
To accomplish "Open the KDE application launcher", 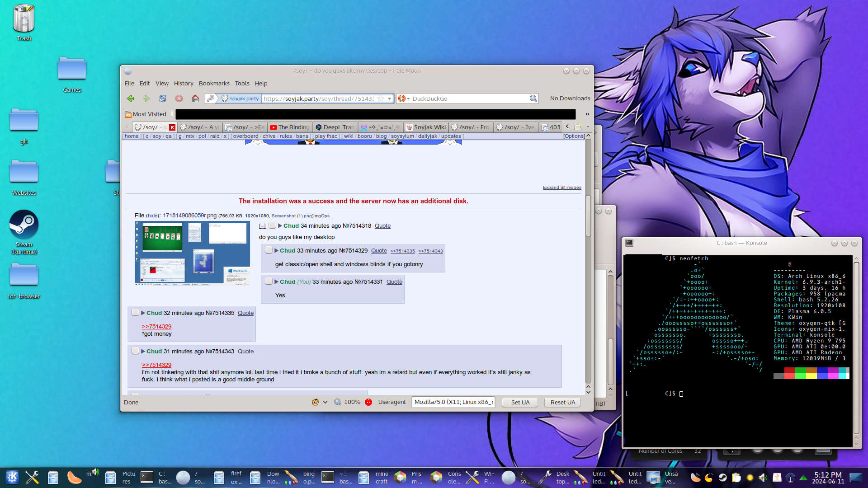I will [x=12, y=477].
